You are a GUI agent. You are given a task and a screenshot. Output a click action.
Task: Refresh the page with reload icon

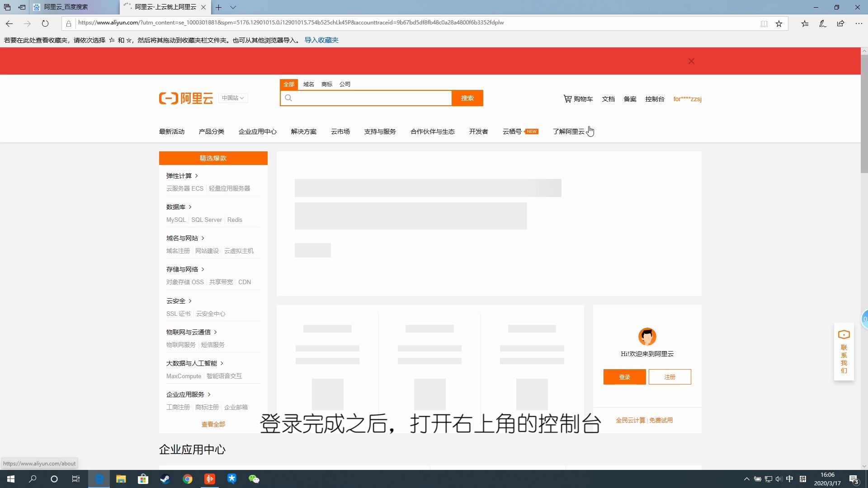pyautogui.click(x=45, y=23)
